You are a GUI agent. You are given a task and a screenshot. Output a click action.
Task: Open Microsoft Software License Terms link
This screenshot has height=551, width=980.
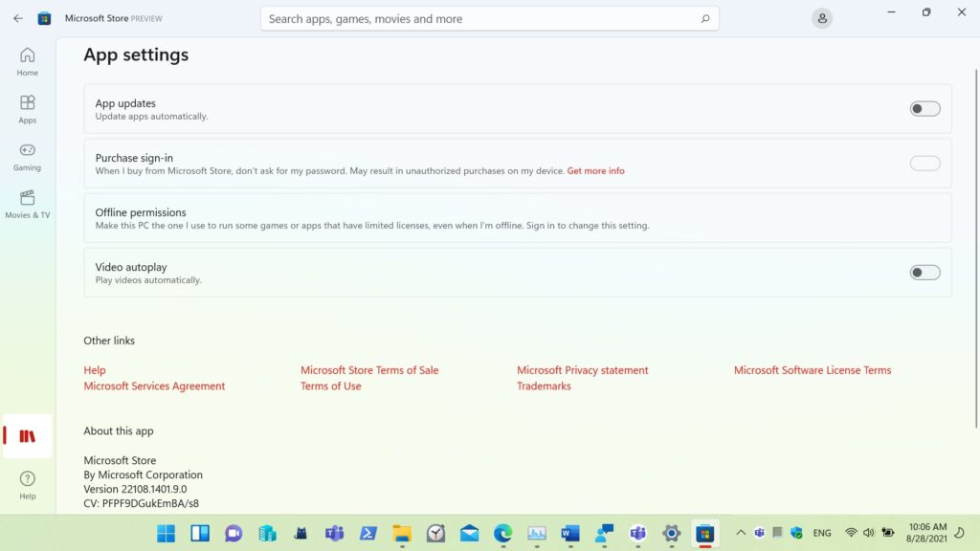point(812,370)
